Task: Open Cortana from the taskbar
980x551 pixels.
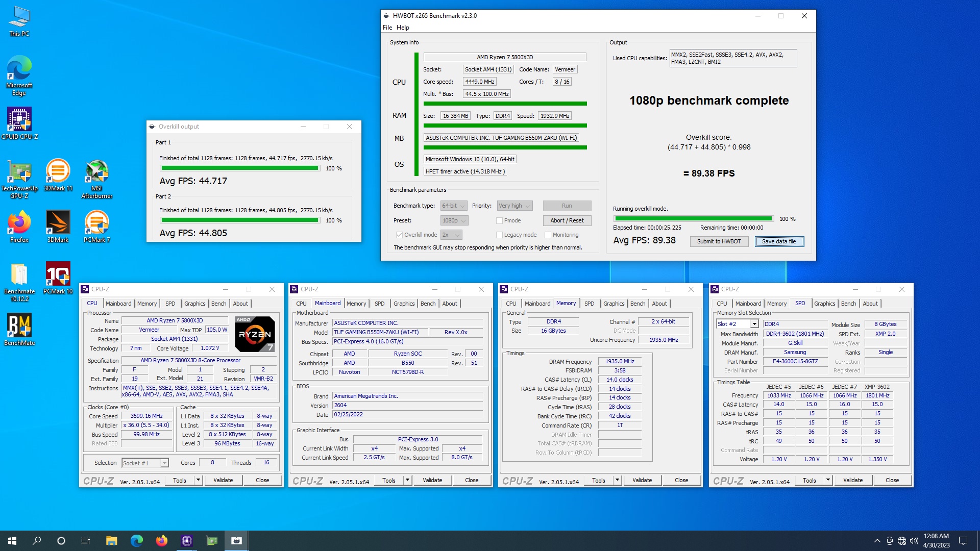Action: (x=61, y=541)
